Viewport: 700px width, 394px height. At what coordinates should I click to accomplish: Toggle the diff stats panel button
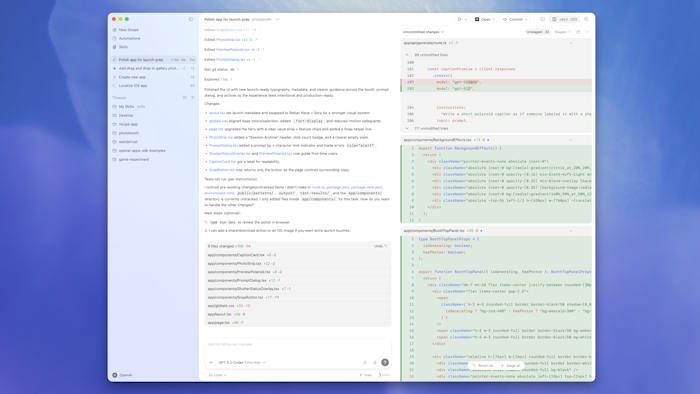(x=565, y=19)
